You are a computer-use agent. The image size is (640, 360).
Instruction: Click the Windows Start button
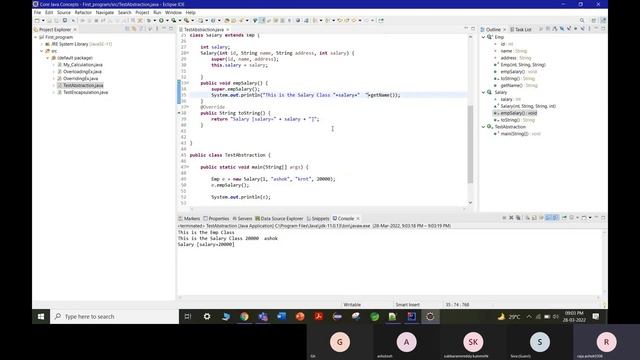pos(41,317)
